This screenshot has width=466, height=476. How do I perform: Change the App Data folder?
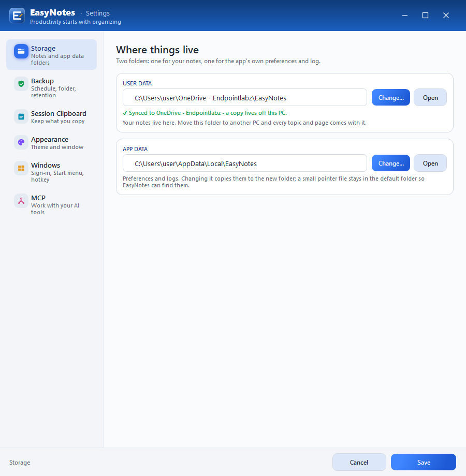pos(390,163)
